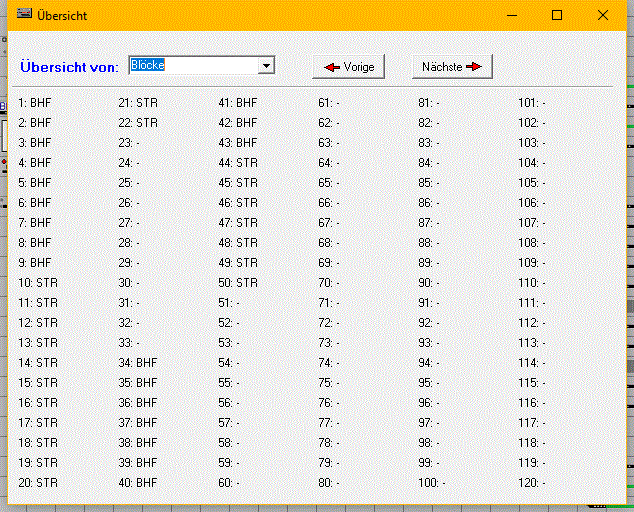Screen dimensions: 634x512
Task: Click the Übersicht window title icon
Action: tap(24, 14)
